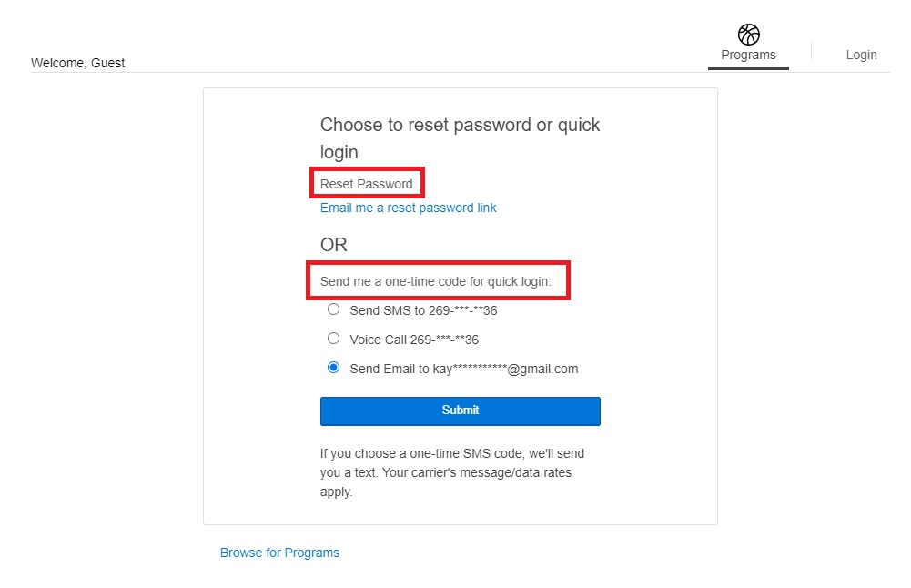Viewport: 911px width, 588px height.
Task: Click the basketball Programs icon
Action: tap(748, 35)
